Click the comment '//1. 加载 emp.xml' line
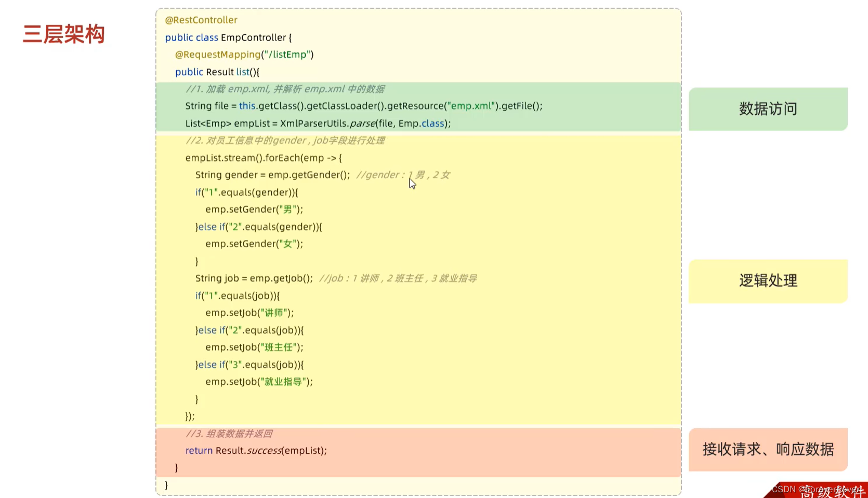Viewport: 868px width, 498px height. [x=285, y=89]
